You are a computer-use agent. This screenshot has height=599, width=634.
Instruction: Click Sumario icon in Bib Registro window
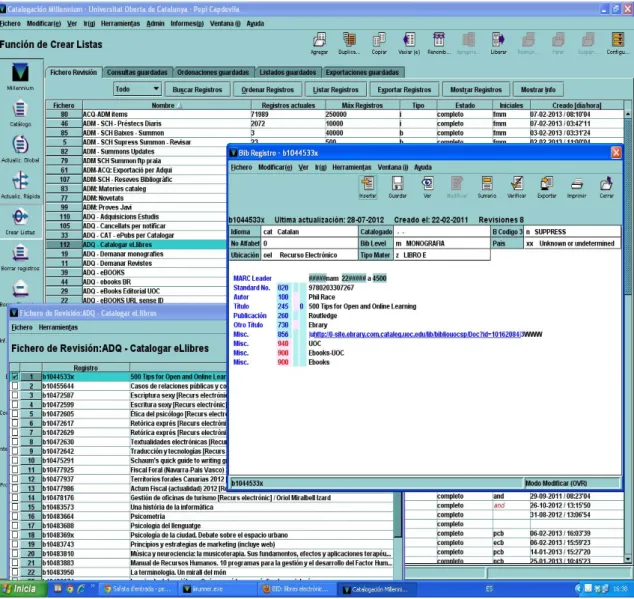tap(487, 187)
